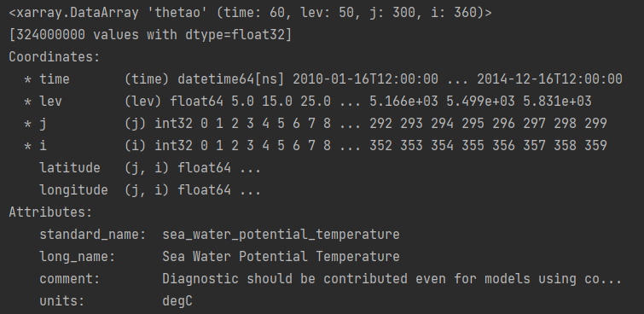Viewport: 644px width, 314px height.
Task: Click the lev value 5.831e+03
Action: pos(557,102)
